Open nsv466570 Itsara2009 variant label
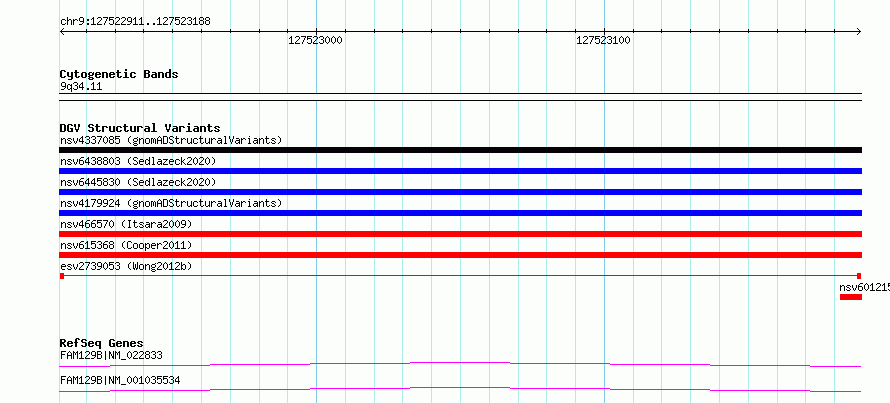This screenshot has height=403, width=890. click(x=126, y=224)
